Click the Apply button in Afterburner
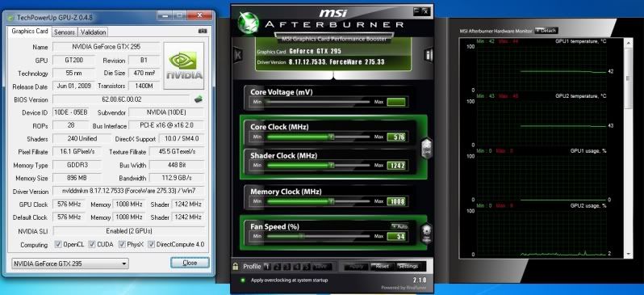This screenshot has height=295, width=644. point(356,266)
